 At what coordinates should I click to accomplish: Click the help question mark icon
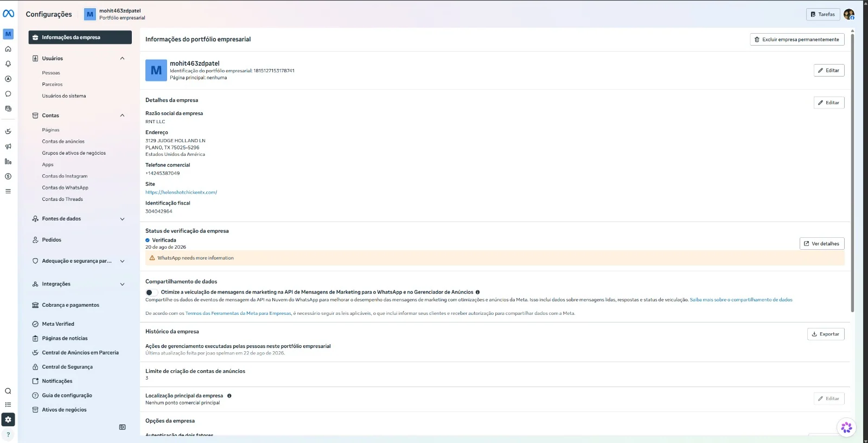(8, 434)
